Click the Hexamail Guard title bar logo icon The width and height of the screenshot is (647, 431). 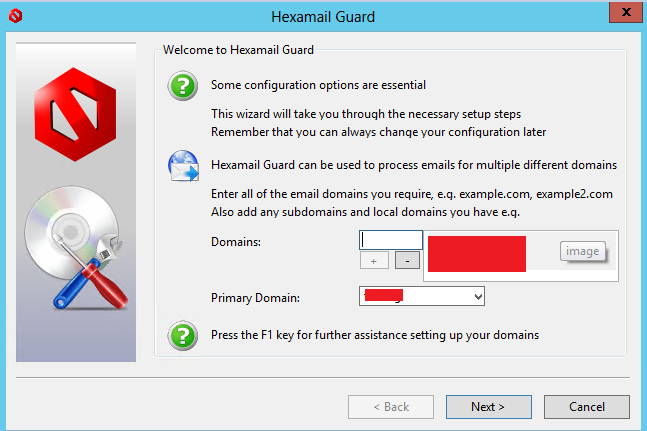click(15, 16)
